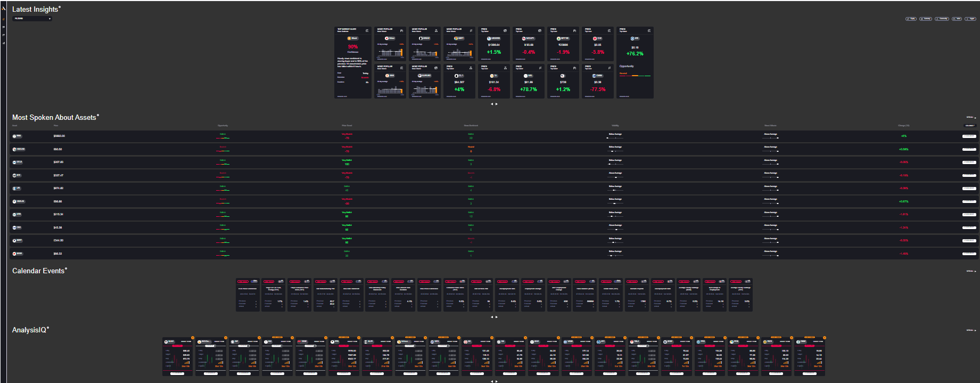Click the corner icon on the -6.8% price card
Viewport: 980px width, 383px height.
[505, 68]
